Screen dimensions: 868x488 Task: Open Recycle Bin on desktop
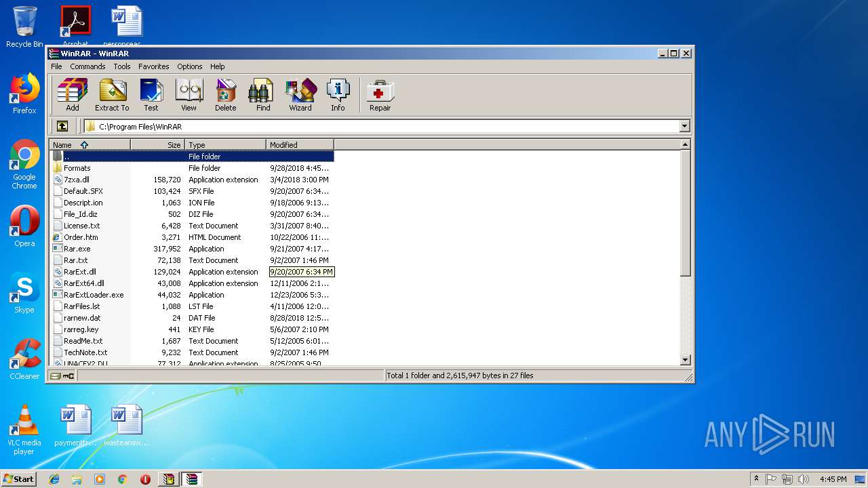click(x=24, y=27)
